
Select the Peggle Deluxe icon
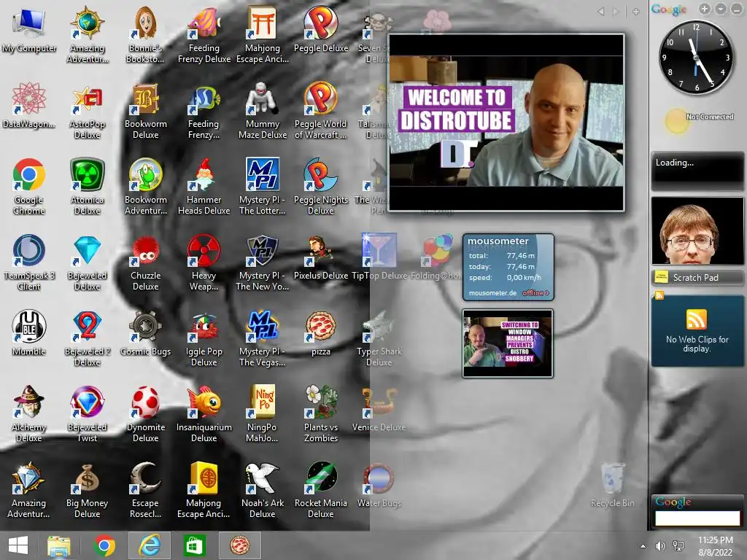point(321,23)
